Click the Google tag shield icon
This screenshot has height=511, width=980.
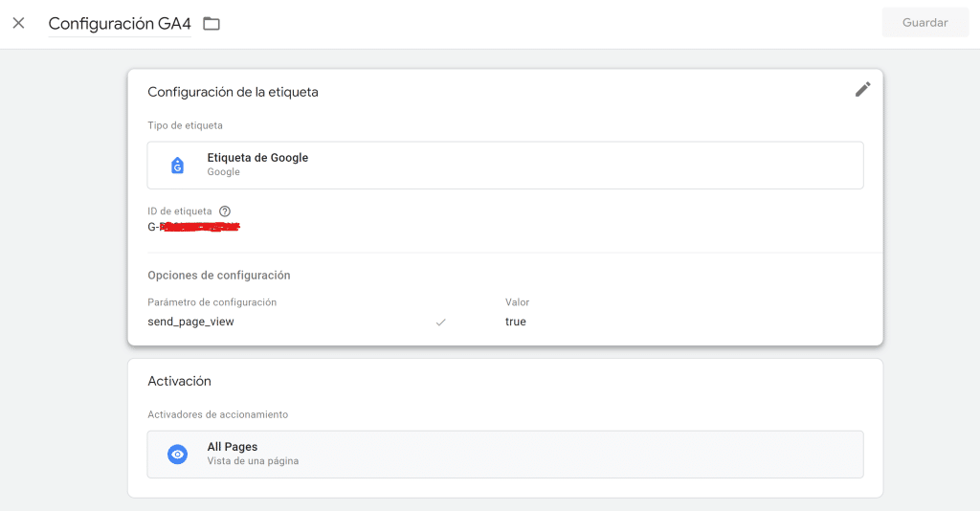177,166
